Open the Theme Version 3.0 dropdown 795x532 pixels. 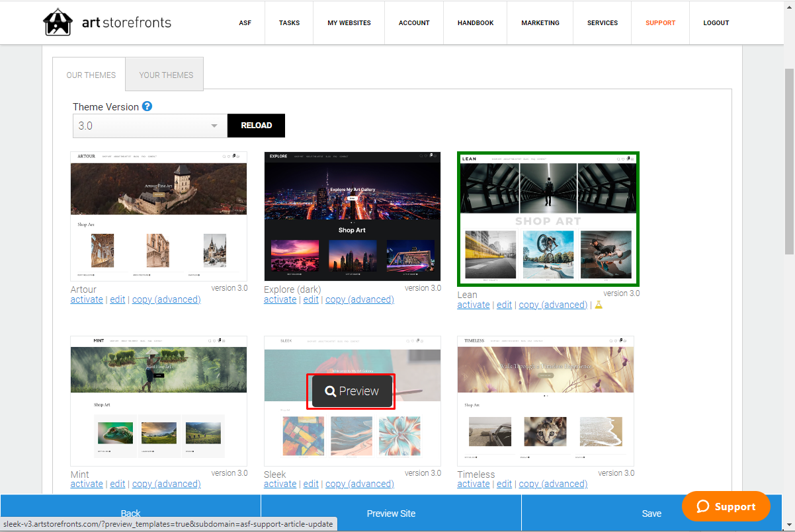[x=150, y=126]
